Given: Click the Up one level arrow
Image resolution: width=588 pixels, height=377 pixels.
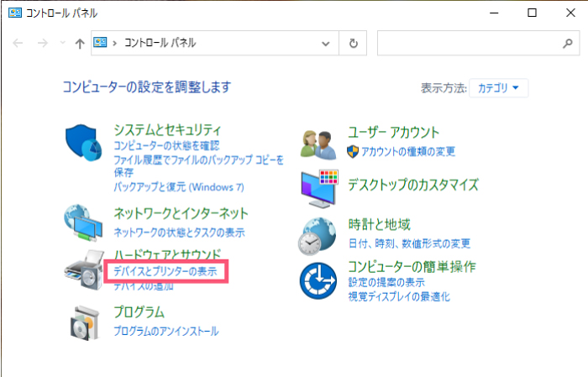Looking at the screenshot, I should [x=80, y=44].
